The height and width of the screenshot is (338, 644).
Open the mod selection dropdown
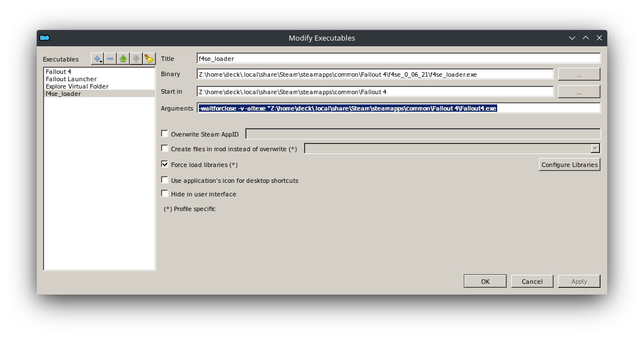click(x=452, y=148)
